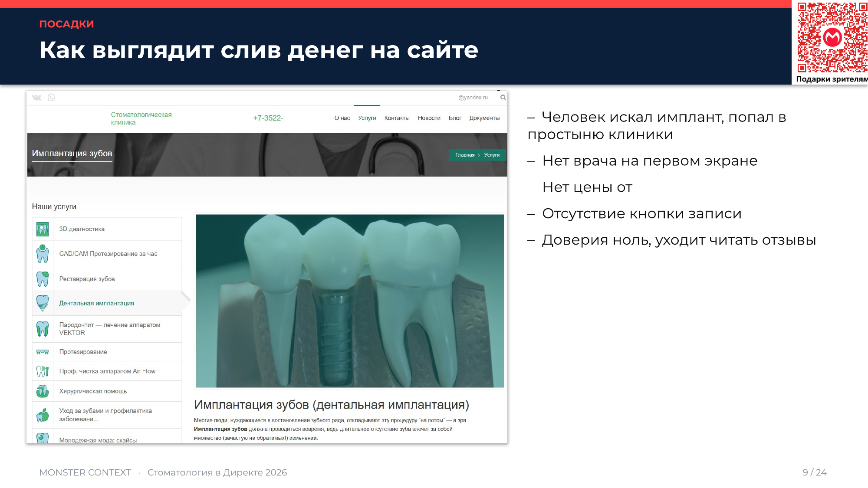The width and height of the screenshot is (868, 488).
Task: Click the search magnifier icon
Action: point(503,98)
